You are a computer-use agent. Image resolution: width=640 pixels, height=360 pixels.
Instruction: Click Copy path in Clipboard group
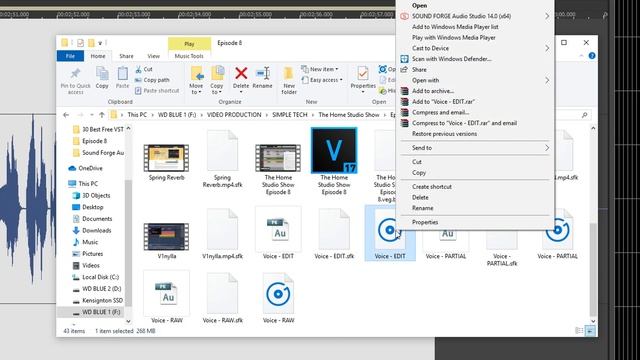(152, 80)
